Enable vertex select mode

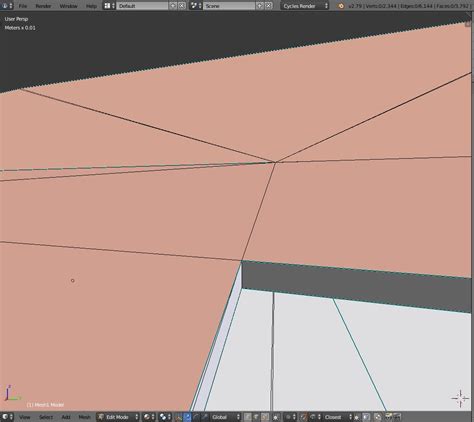(248, 417)
